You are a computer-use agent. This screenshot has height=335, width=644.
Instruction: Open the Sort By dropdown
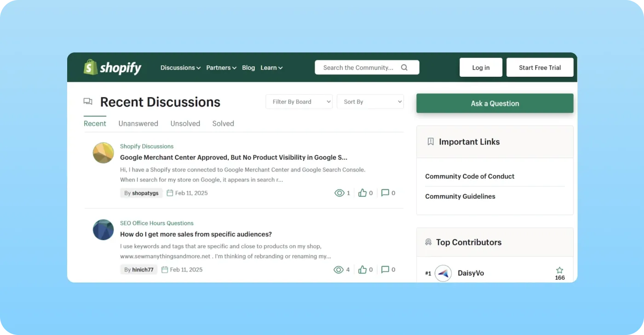(370, 102)
